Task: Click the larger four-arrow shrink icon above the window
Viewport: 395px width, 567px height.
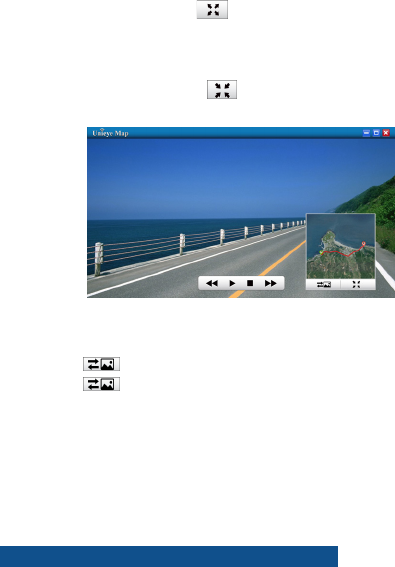Action: (222, 90)
